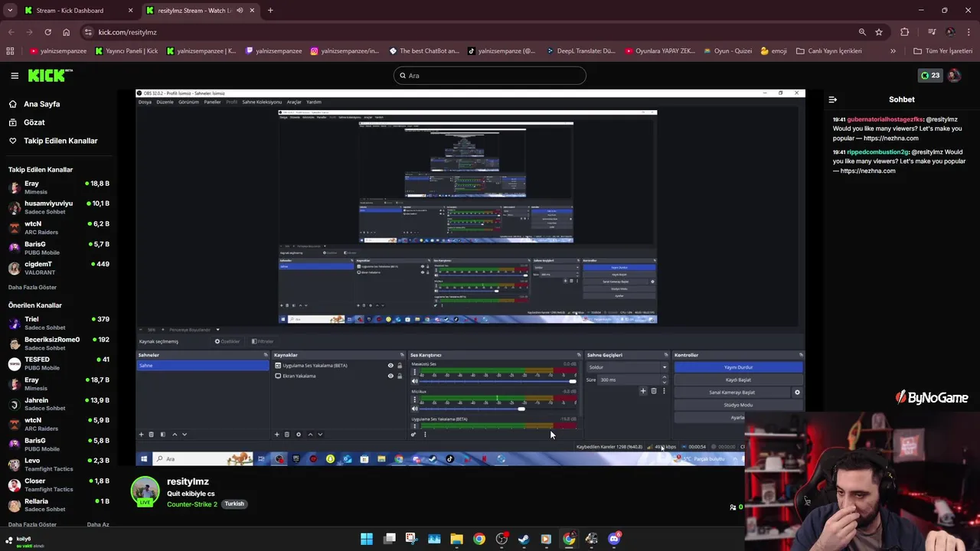This screenshot has width=980, height=551.
Task: Open recommended channel BeceriksizRome0
Action: point(59,343)
